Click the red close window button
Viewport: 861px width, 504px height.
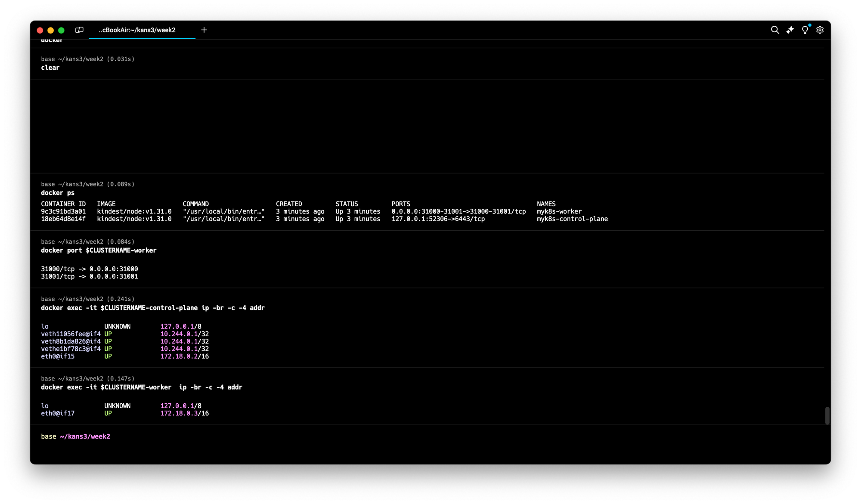pyautogui.click(x=40, y=31)
